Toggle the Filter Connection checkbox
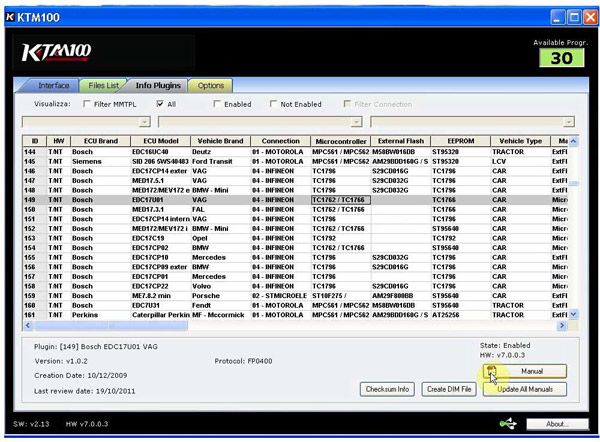Viewport: 600px width, 442px height. pyautogui.click(x=347, y=104)
